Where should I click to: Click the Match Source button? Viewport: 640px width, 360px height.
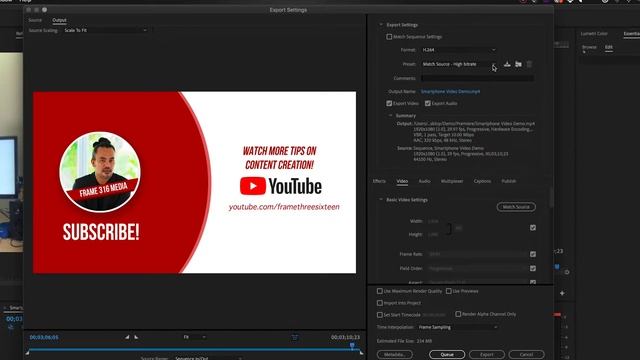(516, 207)
